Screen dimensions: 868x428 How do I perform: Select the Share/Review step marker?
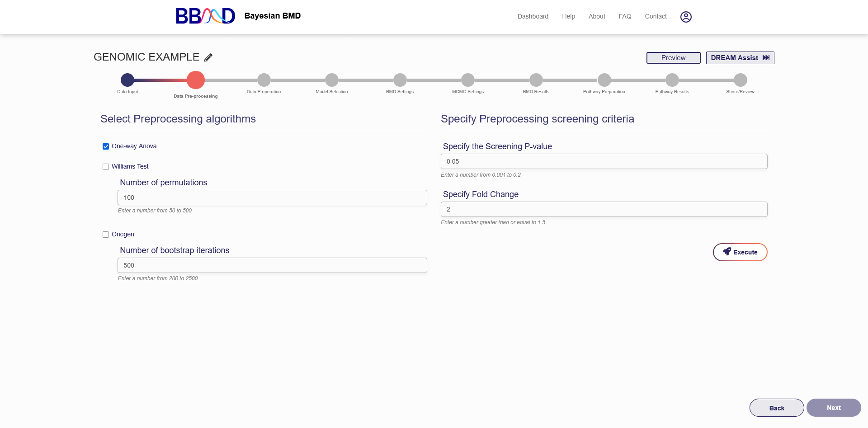point(740,80)
